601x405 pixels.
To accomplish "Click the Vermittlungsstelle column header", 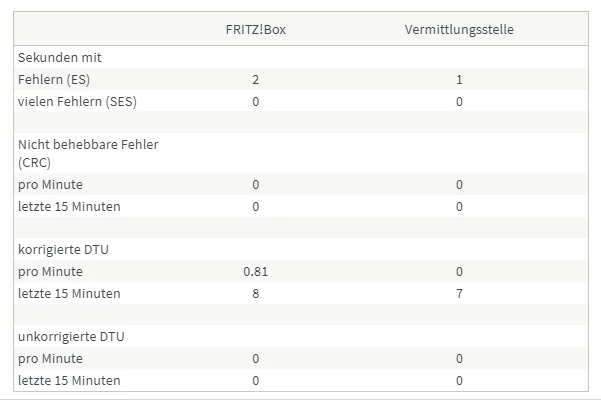I will tap(459, 29).
